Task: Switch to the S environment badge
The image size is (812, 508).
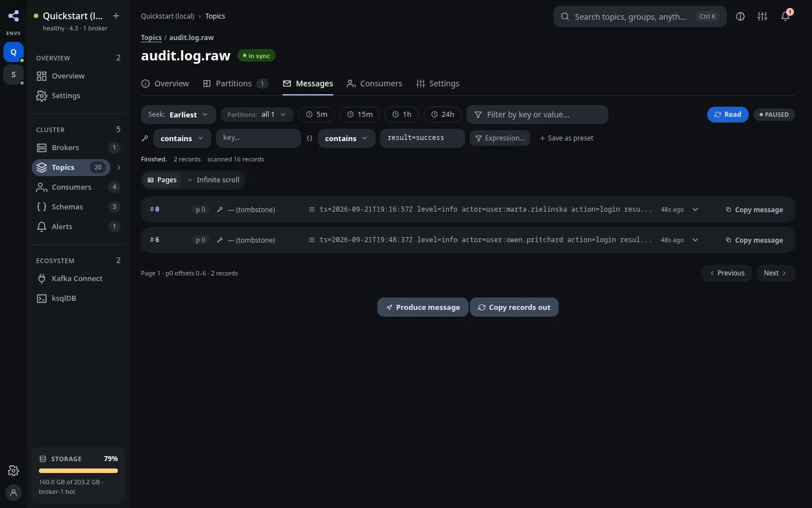Action: 14,75
